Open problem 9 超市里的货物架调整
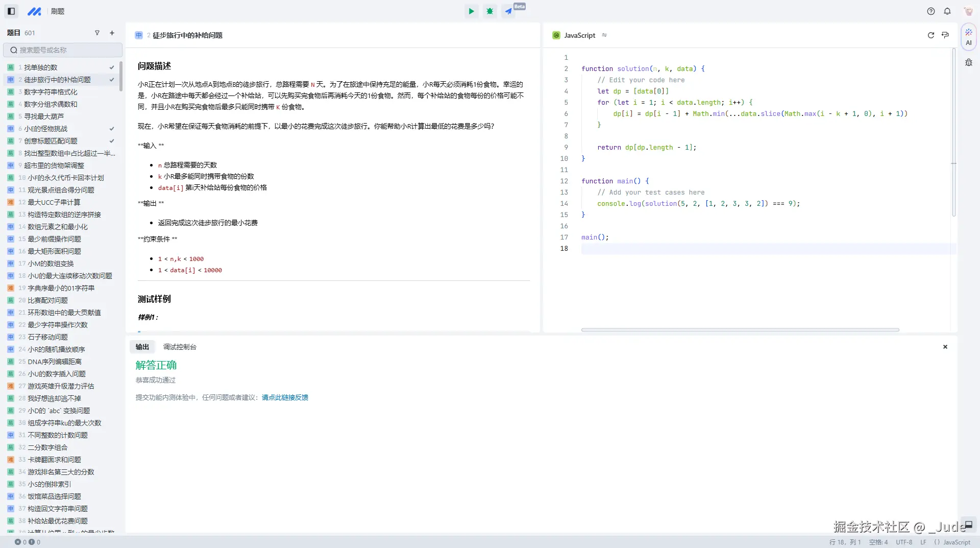The image size is (980, 548). (61, 165)
